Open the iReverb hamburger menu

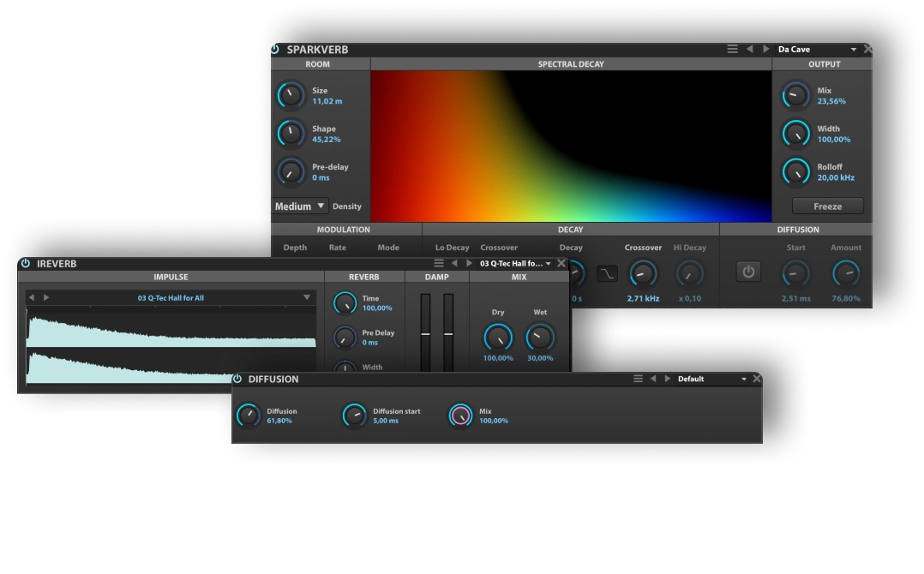(439, 264)
